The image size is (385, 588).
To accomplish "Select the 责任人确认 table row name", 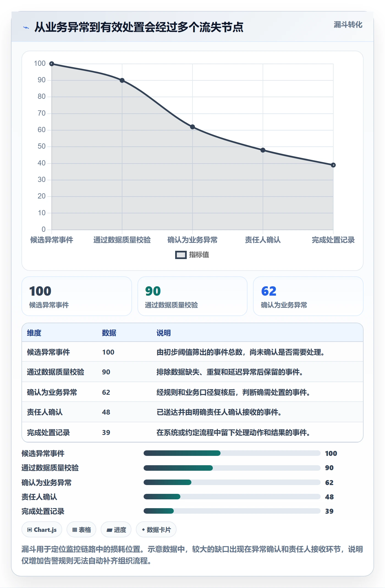I will pos(45,412).
